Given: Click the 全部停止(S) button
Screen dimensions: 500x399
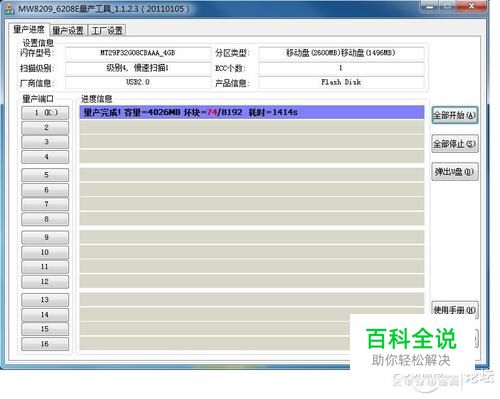Looking at the screenshot, I should pos(455,144).
